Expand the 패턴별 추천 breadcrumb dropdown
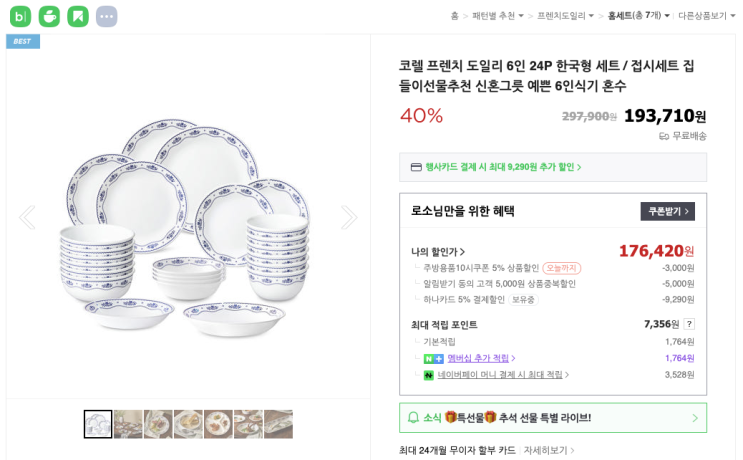The width and height of the screenshot is (743, 460). (497, 16)
